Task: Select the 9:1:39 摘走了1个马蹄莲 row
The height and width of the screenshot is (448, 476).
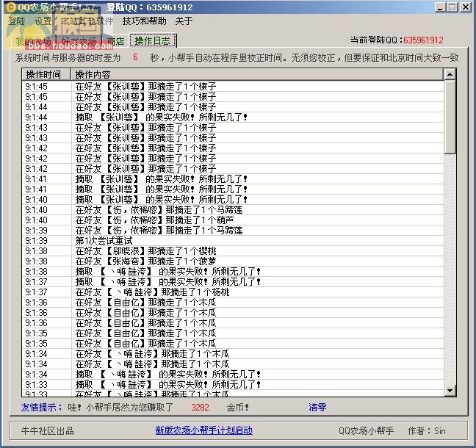Action: point(233,231)
